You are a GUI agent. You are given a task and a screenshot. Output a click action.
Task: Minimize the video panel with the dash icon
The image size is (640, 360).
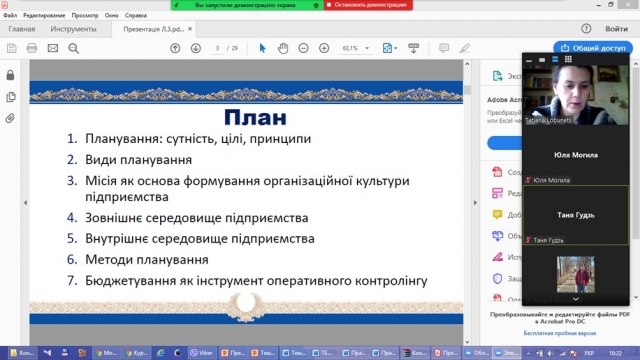click(529, 60)
